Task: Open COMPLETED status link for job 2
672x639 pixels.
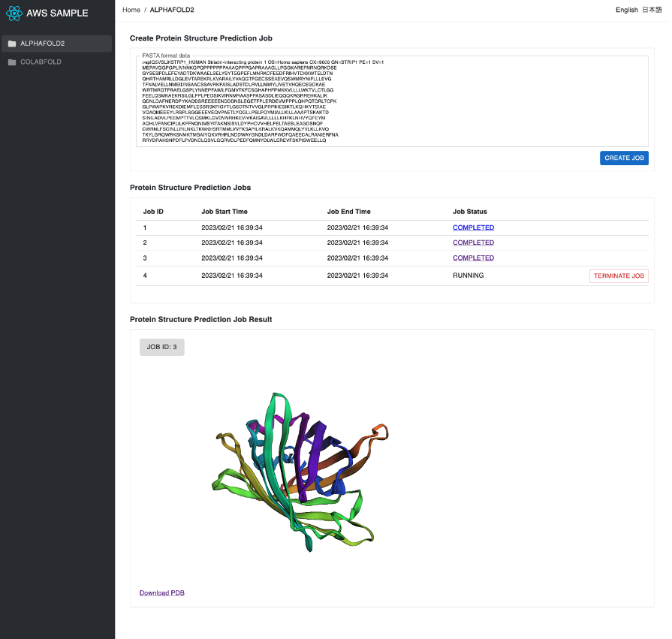Action: (473, 242)
